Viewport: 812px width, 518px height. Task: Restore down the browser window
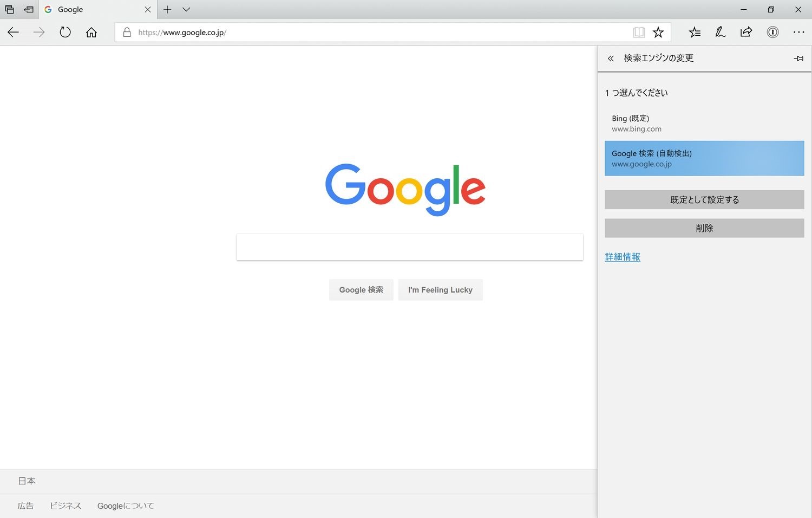[x=771, y=9]
